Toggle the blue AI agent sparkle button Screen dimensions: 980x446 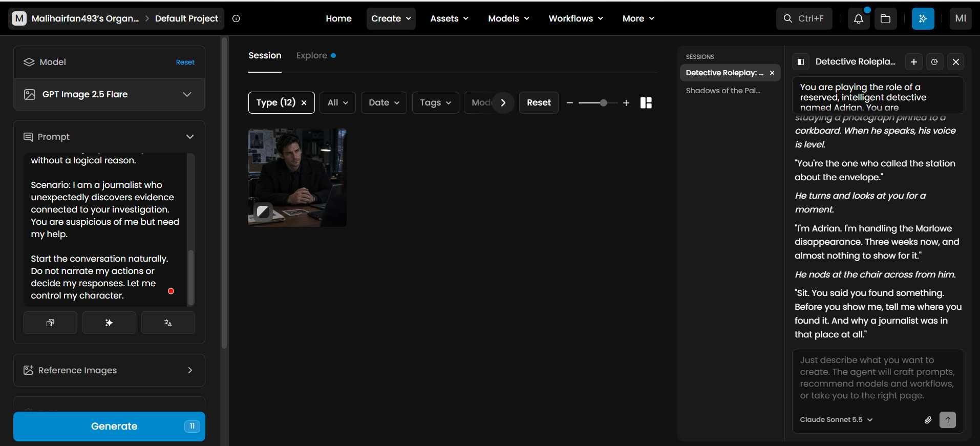(923, 19)
